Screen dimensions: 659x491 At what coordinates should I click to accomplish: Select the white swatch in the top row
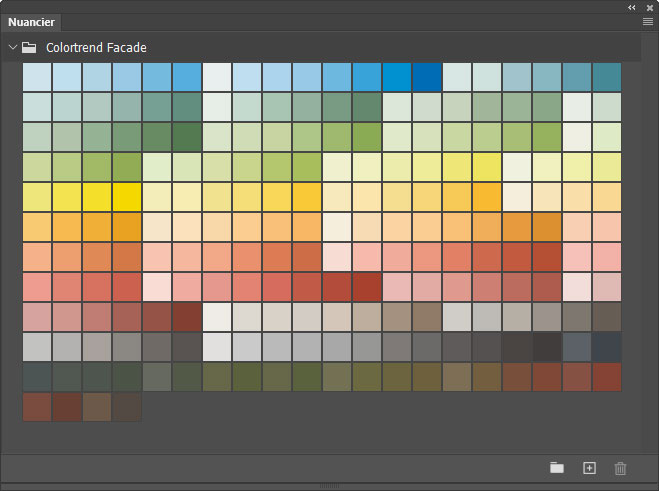coord(217,77)
